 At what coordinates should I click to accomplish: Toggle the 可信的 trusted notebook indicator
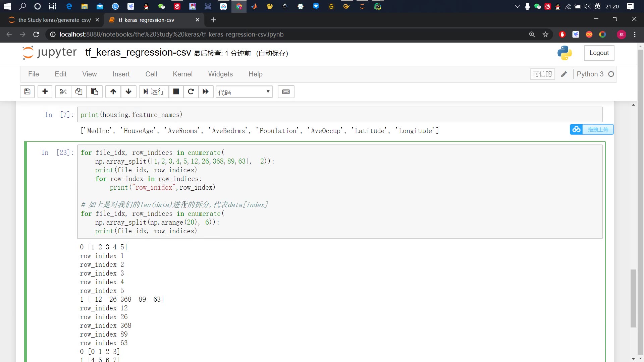point(542,74)
